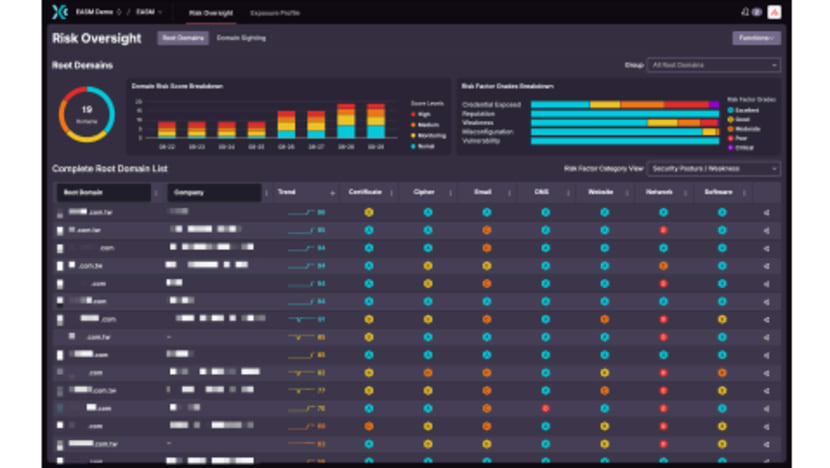Click the orange Email grade icon in second row
The width and height of the screenshot is (830, 468).
click(x=487, y=230)
